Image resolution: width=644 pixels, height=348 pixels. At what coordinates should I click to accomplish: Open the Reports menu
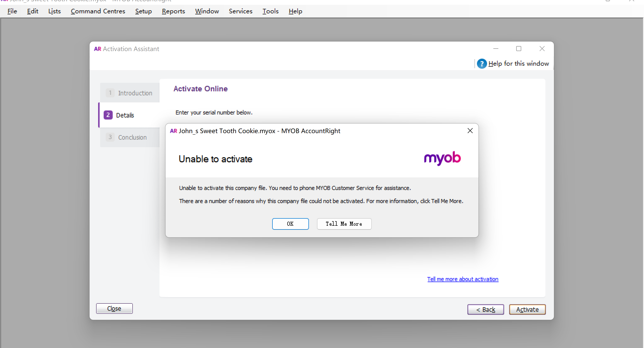click(173, 11)
